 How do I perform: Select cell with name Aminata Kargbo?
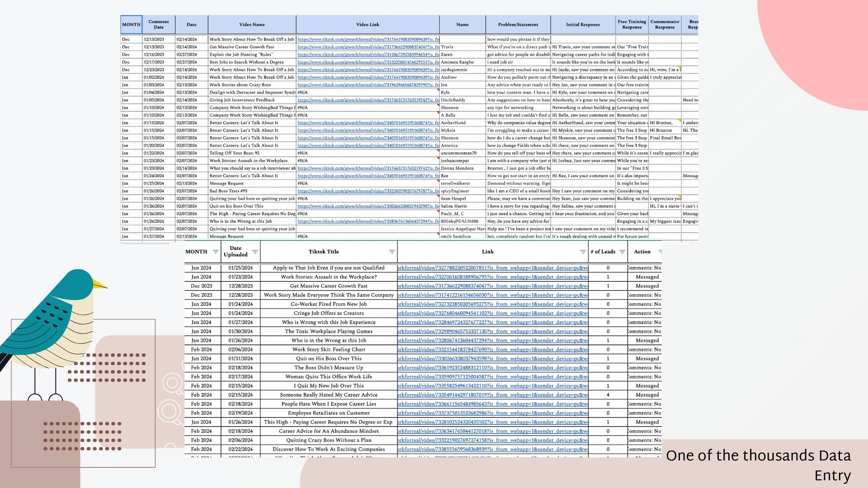coord(458,62)
